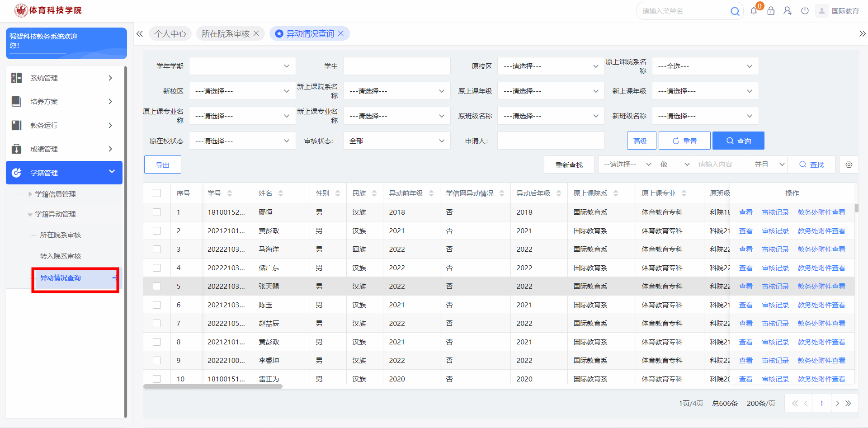Screen dimensions: 868x428
Task: Click the 导出 export button
Action: (x=162, y=165)
